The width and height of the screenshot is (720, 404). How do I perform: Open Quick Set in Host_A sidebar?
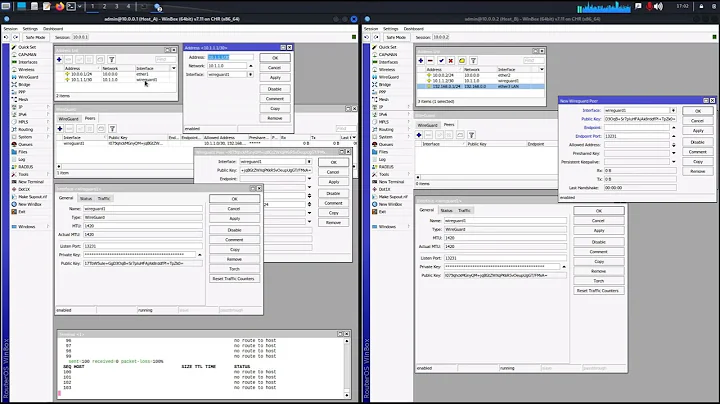pos(27,47)
